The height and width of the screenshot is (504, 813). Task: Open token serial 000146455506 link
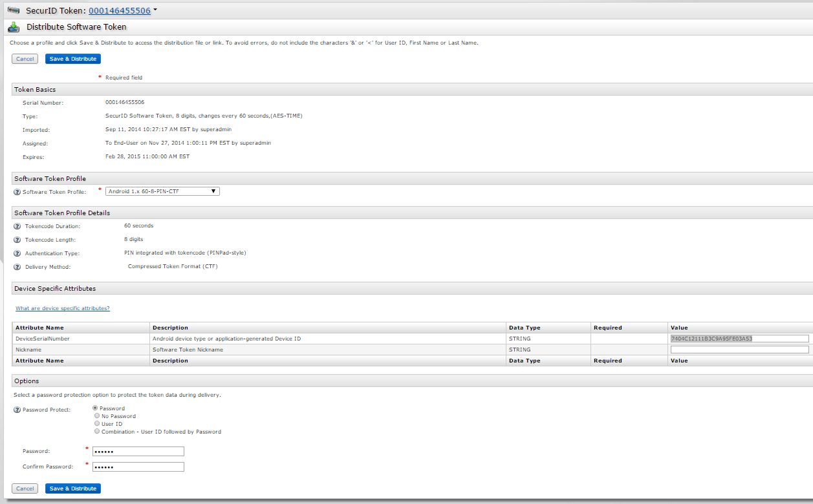click(120, 10)
